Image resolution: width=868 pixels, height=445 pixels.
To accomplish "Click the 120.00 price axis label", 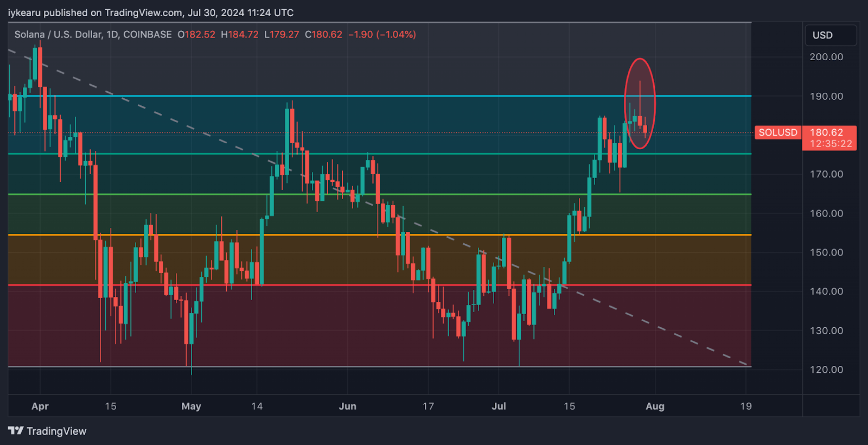I will (826, 370).
